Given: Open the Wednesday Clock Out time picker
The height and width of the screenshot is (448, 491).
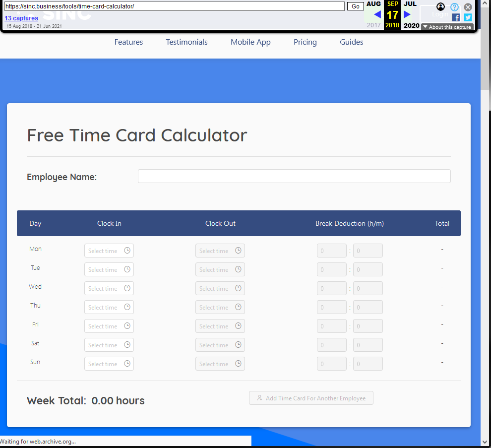Looking at the screenshot, I should (215, 288).
